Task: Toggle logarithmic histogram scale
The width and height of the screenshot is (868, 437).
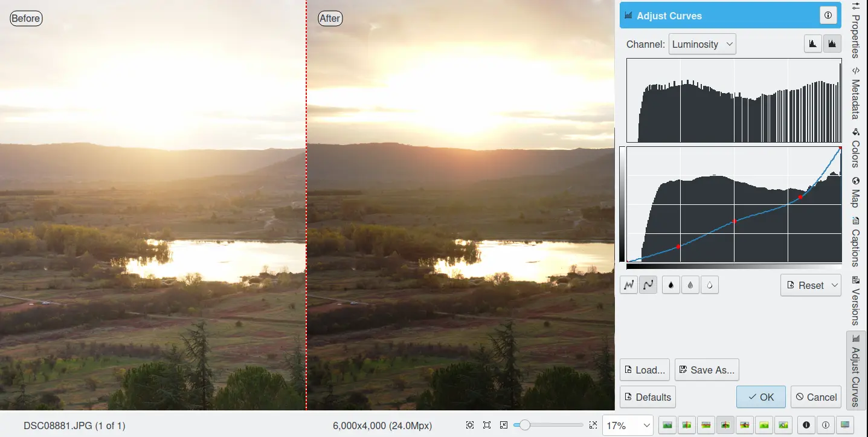Action: click(832, 44)
